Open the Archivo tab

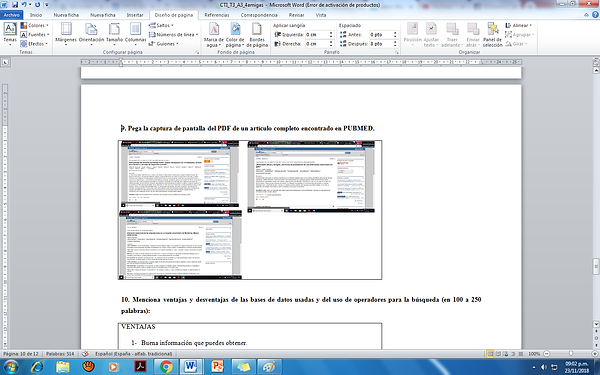(x=11, y=15)
